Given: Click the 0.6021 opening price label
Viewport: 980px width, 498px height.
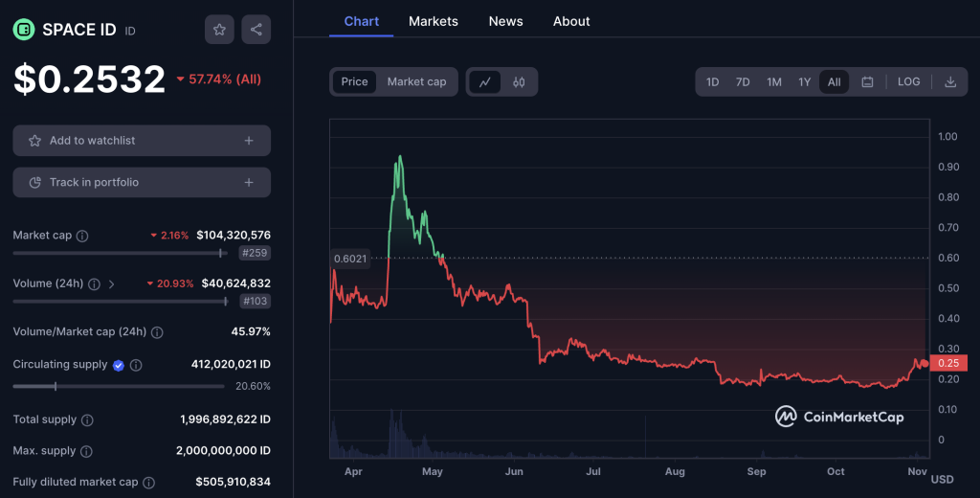Looking at the screenshot, I should coord(350,259).
